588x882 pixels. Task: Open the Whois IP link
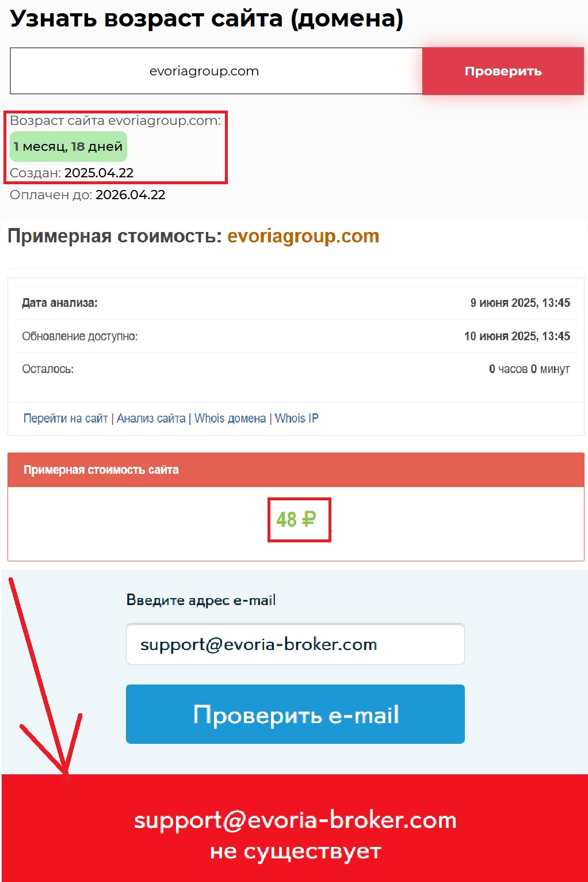tap(297, 419)
